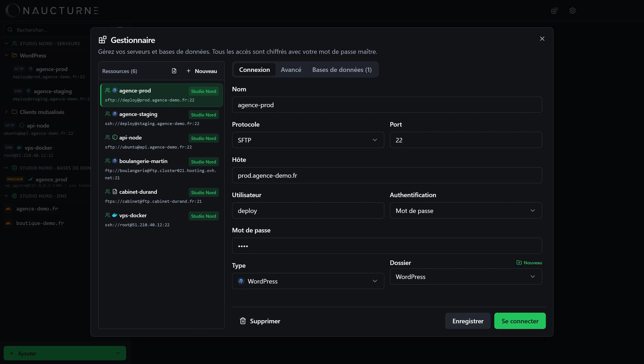Click the sidebar Rechercher search field
Image resolution: width=644 pixels, height=364 pixels.
(57, 30)
